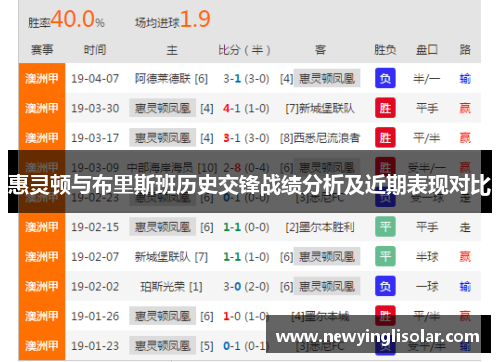Click the 赛事 column header
The height and width of the screenshot is (362, 500).
point(42,50)
